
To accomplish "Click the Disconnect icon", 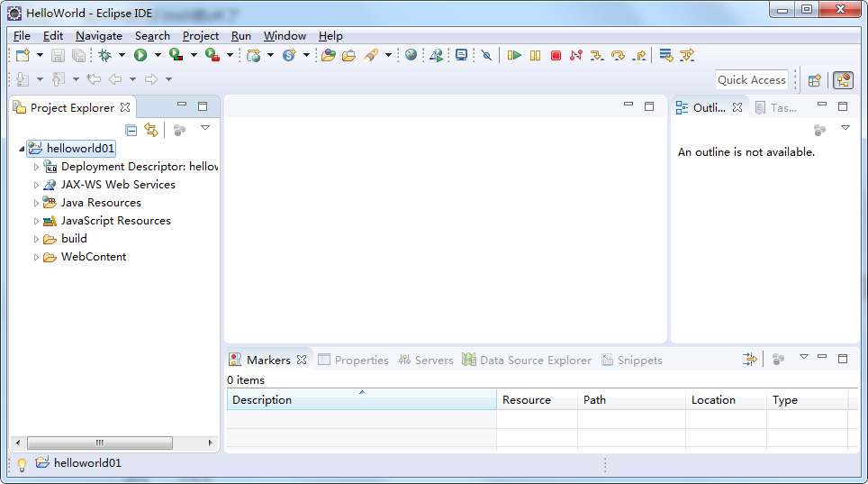I will [x=576, y=55].
